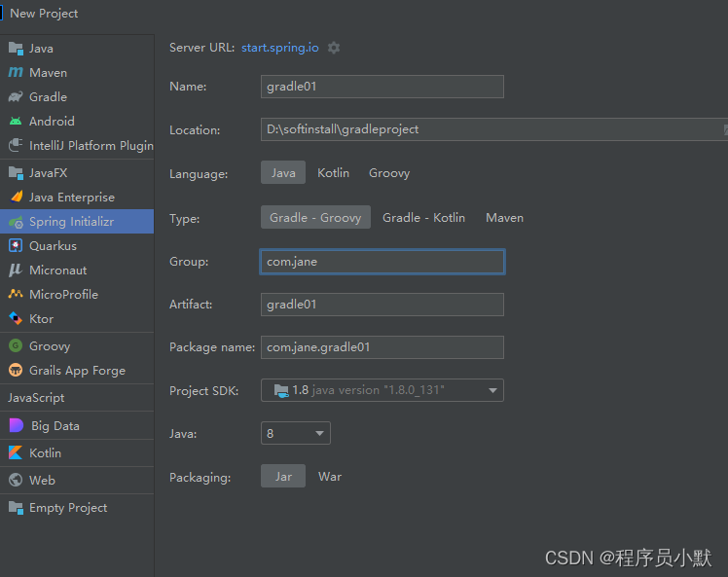
Task: Open the start.spring.io server URL link
Action: [x=280, y=48]
